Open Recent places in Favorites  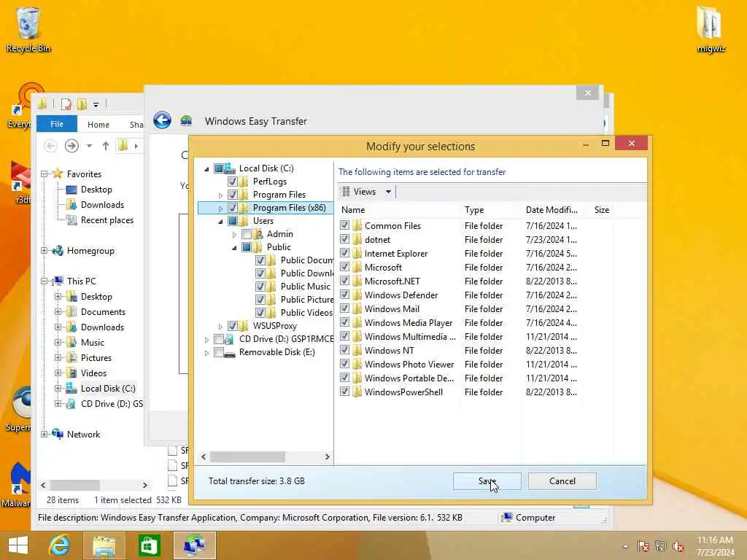pyautogui.click(x=100, y=219)
